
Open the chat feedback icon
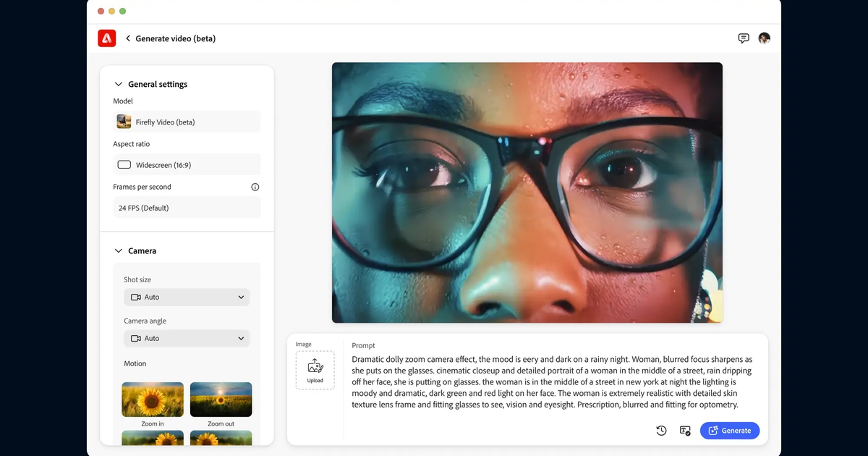[744, 38]
